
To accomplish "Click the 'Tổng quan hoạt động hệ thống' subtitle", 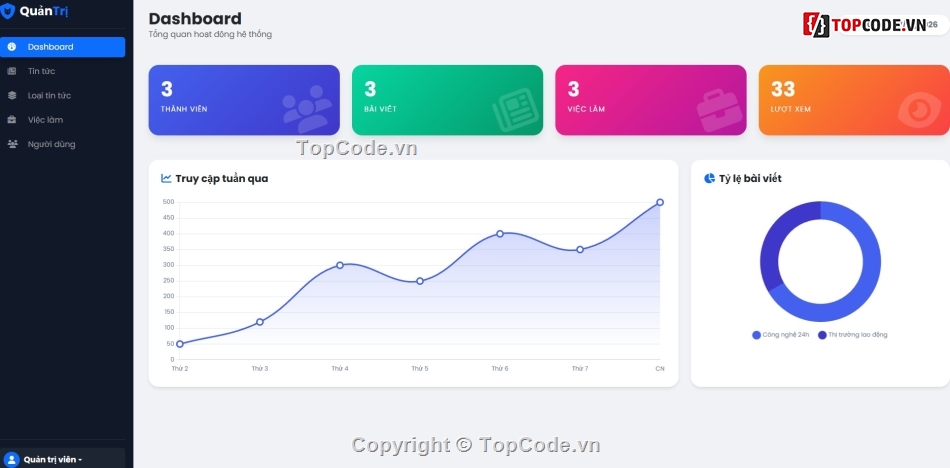I will (x=210, y=35).
